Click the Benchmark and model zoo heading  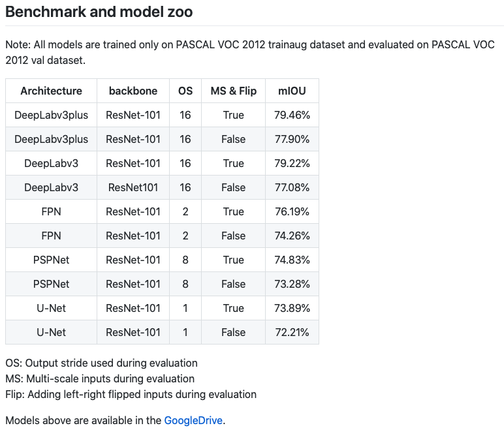pos(99,12)
